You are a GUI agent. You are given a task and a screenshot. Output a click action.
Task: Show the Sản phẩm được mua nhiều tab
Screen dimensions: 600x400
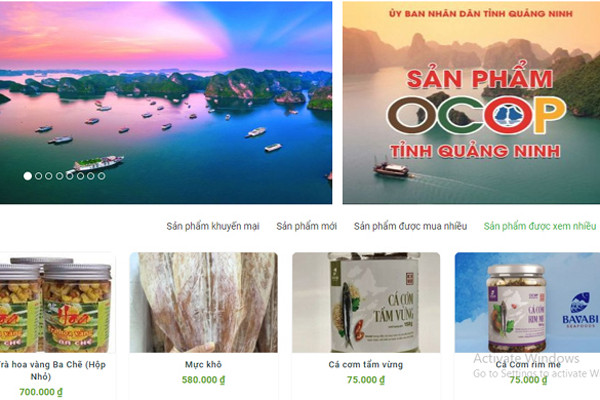click(410, 226)
